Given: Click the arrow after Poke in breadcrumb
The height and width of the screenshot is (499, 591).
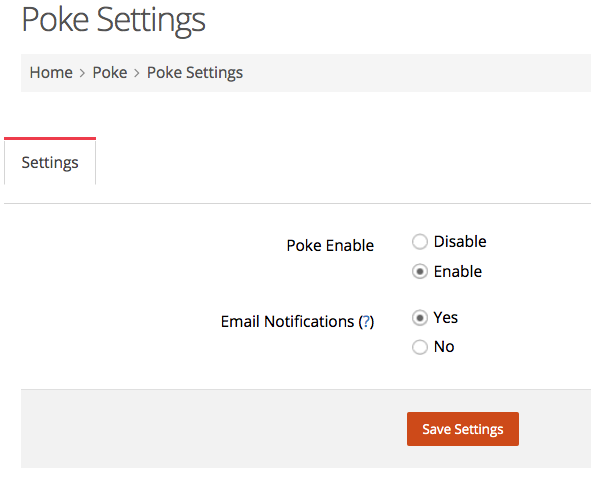Looking at the screenshot, I should 137,73.
